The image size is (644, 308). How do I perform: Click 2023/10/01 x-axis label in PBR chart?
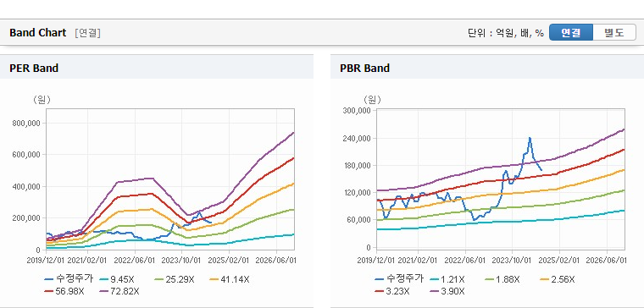coord(512,261)
